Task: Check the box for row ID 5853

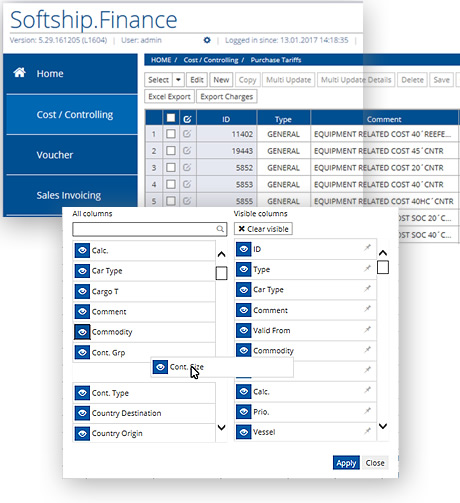Action: (171, 184)
